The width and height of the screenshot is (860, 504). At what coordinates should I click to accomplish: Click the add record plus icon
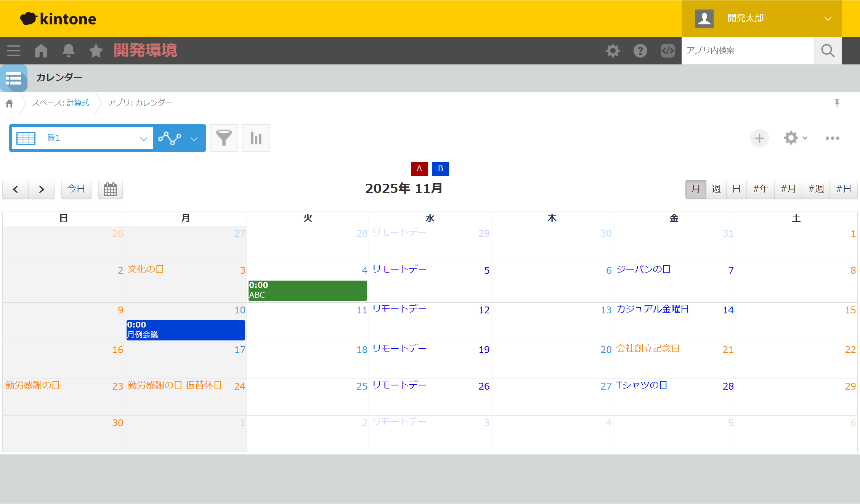[x=759, y=138]
